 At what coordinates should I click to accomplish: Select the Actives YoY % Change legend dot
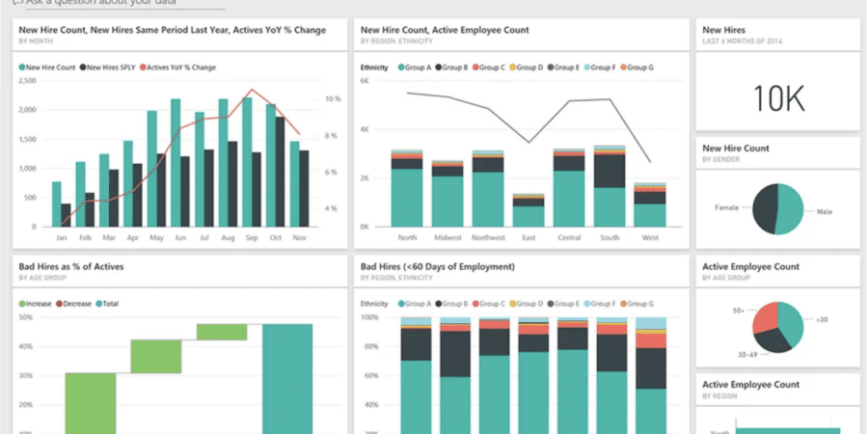click(x=143, y=68)
